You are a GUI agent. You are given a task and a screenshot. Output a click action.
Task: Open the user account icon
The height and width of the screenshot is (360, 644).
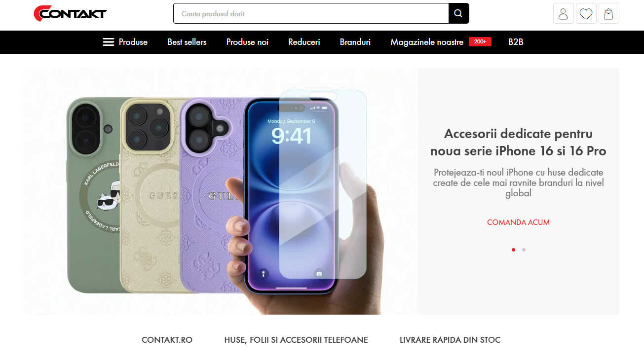(x=563, y=14)
